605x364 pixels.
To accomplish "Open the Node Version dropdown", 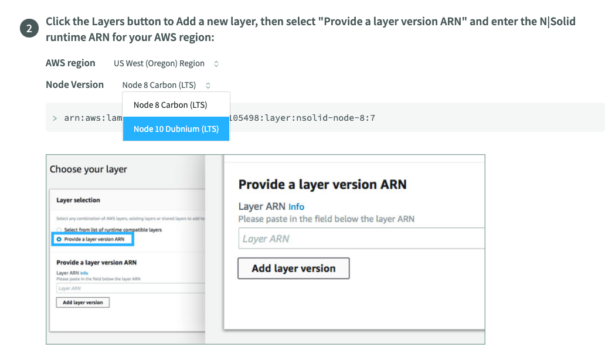I will click(166, 85).
